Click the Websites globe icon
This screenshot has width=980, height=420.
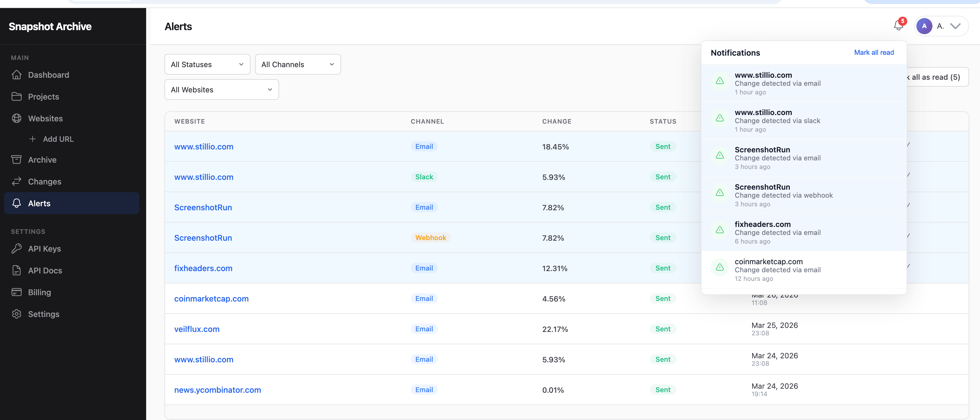pyautogui.click(x=16, y=118)
